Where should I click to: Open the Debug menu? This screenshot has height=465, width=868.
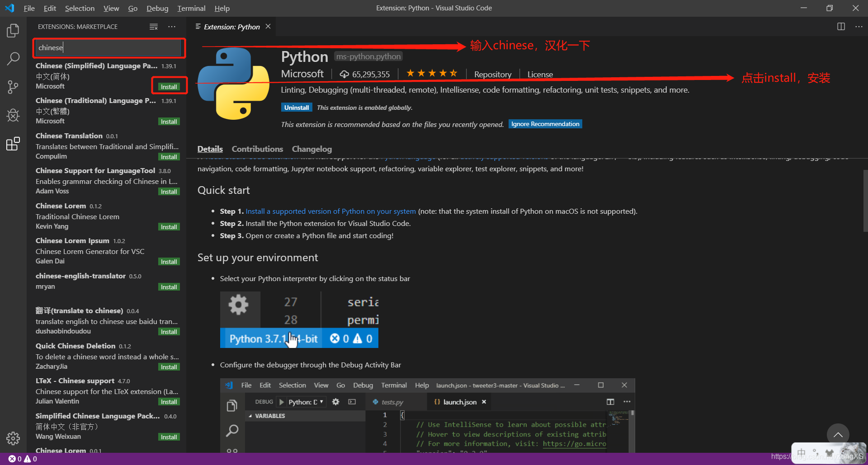point(157,8)
